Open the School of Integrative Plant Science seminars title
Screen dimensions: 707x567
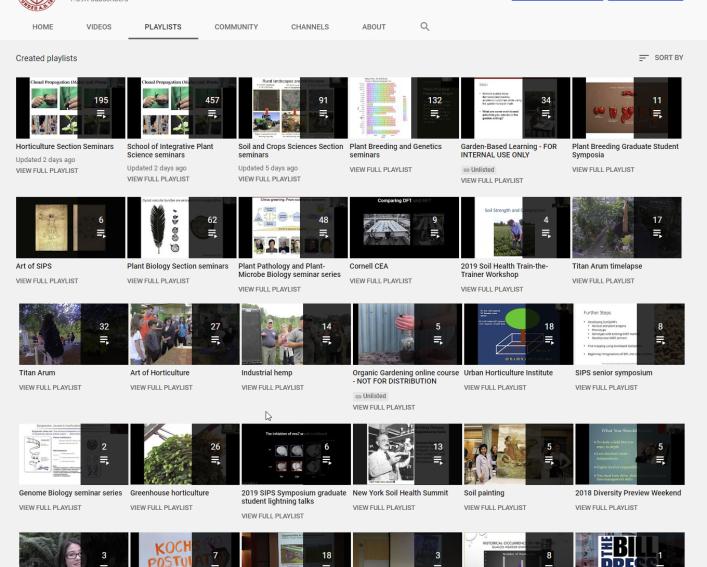coord(170,151)
